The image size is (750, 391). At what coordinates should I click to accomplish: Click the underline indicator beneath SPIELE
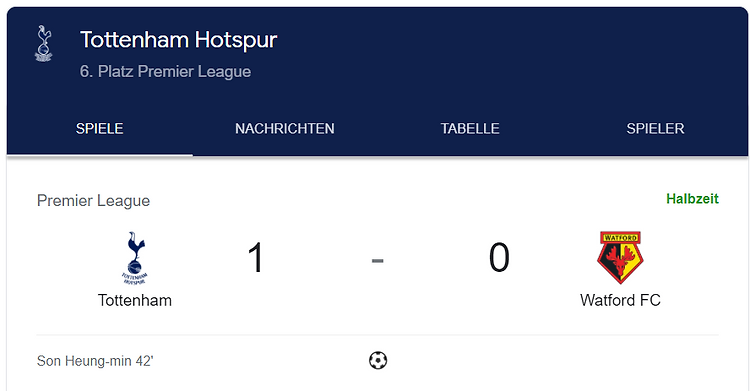coord(99,155)
